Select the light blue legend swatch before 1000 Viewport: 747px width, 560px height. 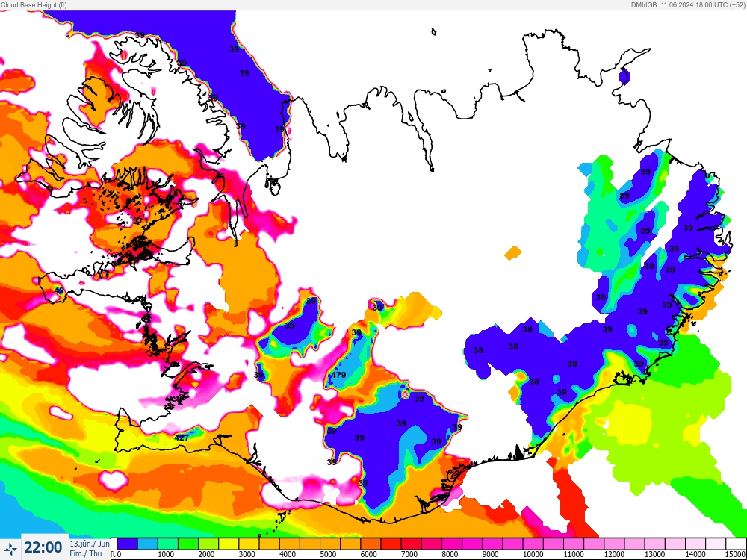[148, 544]
